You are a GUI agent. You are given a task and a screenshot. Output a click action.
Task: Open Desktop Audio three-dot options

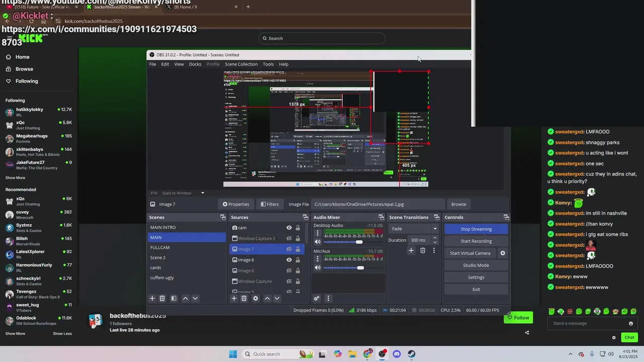pyautogui.click(x=317, y=234)
